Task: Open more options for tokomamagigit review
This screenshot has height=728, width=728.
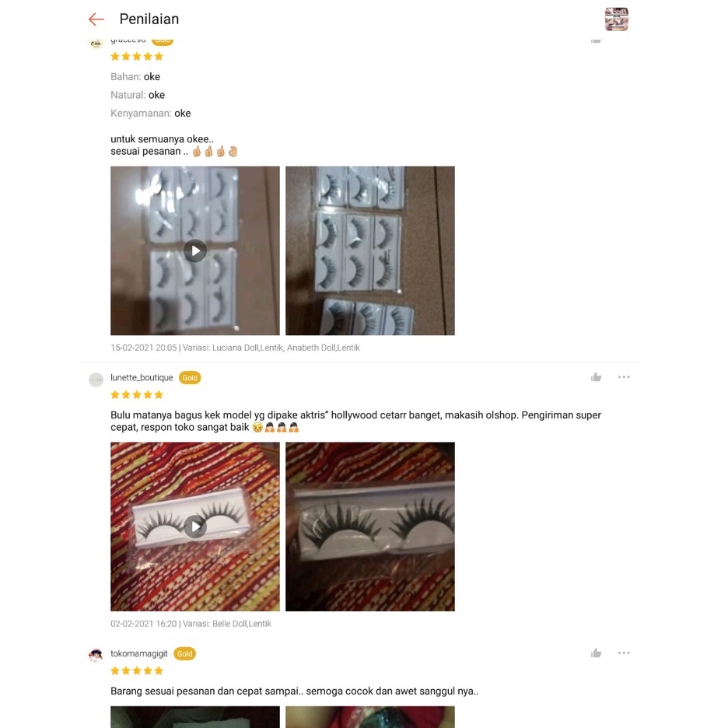Action: click(624, 653)
